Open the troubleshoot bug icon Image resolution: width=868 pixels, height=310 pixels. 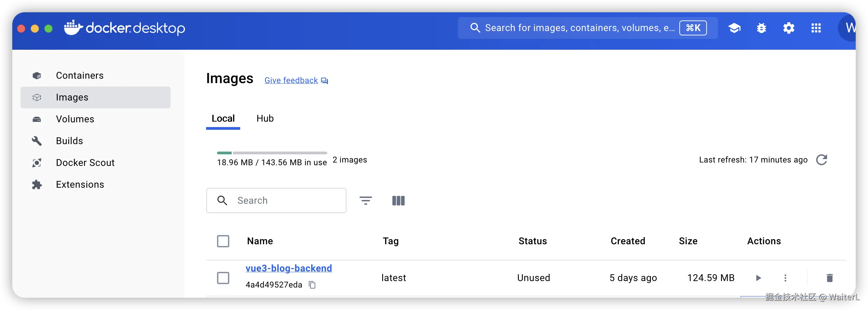(x=761, y=28)
